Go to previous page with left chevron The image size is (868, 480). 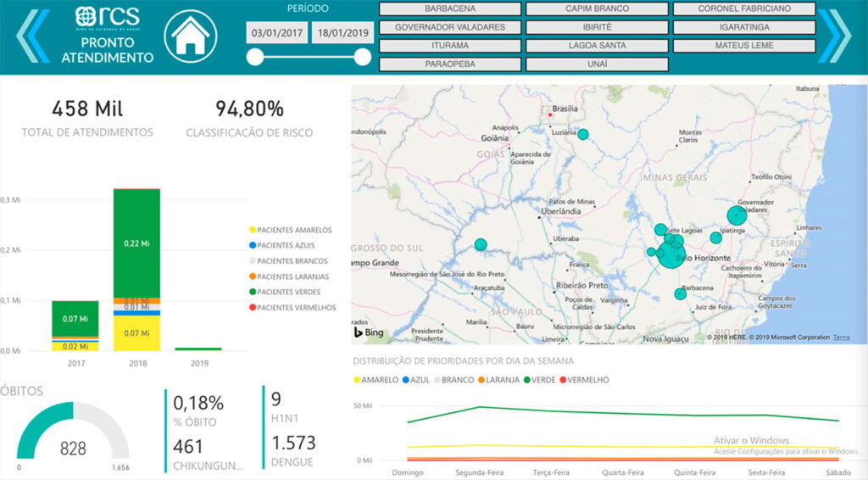pos(32,36)
